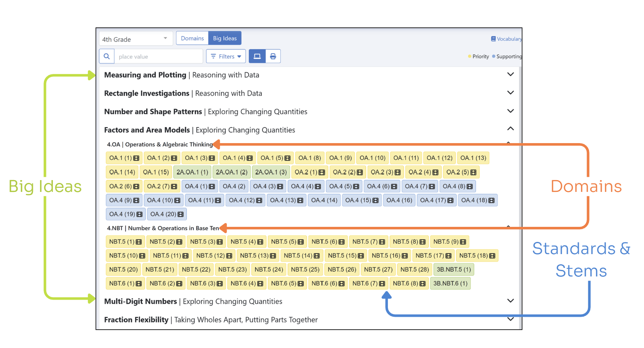Select the 2A.OA.1 (1) standard chip
This screenshot has height=348, width=644.
point(192,172)
